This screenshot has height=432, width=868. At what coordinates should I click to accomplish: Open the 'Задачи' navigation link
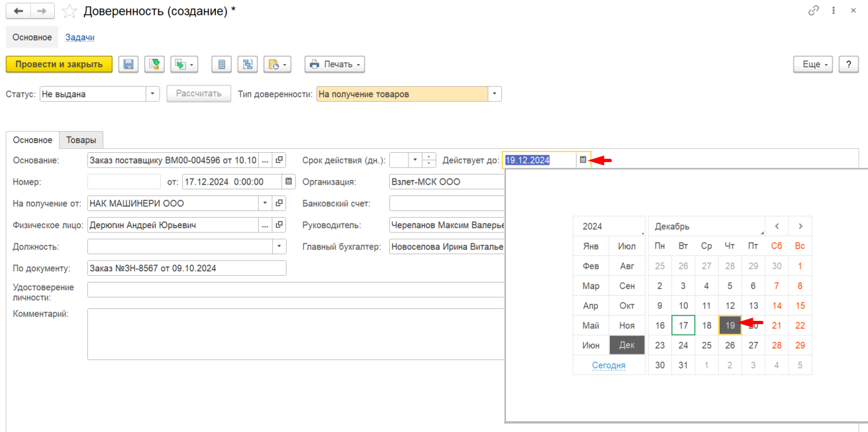[79, 38]
